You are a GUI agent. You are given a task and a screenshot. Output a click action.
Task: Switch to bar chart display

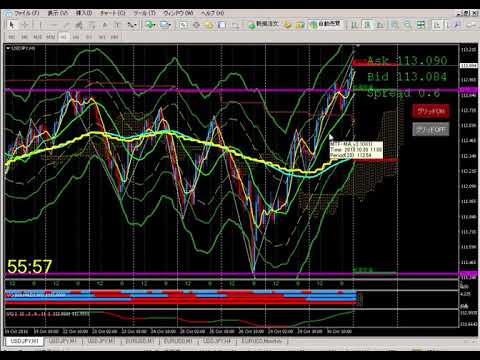coord(355,25)
